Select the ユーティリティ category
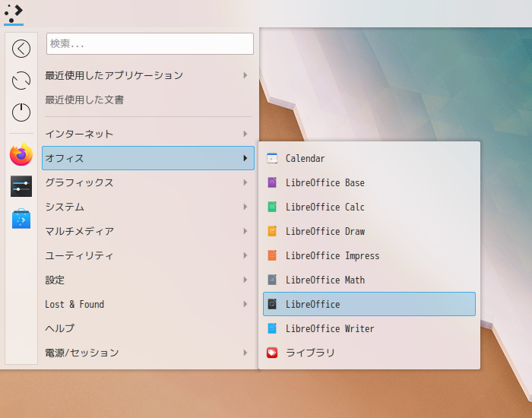532x418 pixels. point(148,255)
